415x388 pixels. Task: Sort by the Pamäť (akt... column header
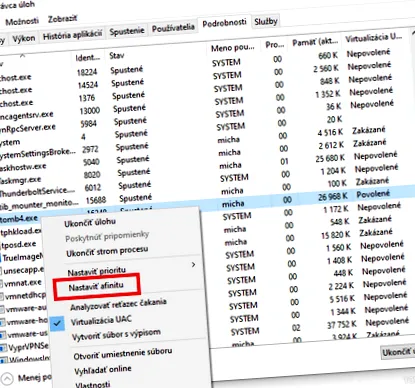315,42
